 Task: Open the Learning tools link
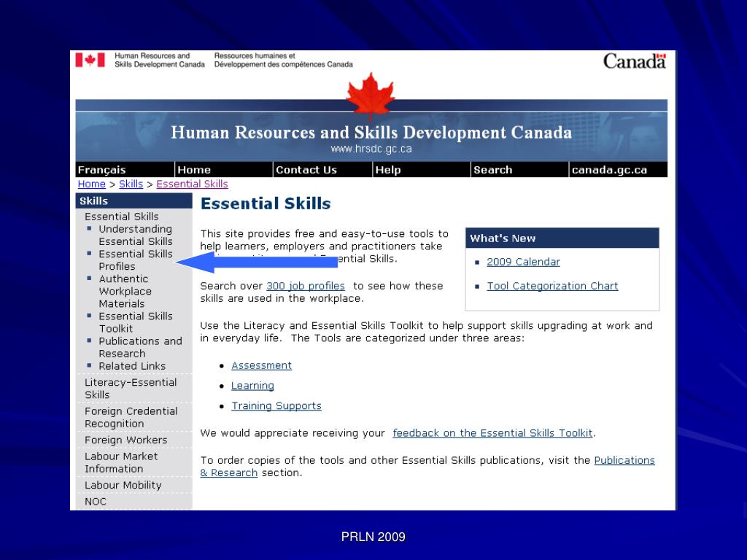coord(252,386)
